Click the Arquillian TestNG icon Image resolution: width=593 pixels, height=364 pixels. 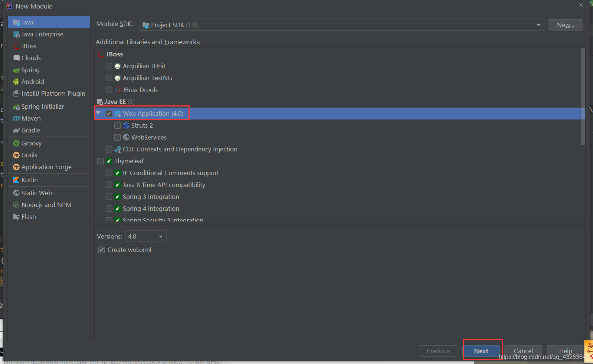pos(118,78)
